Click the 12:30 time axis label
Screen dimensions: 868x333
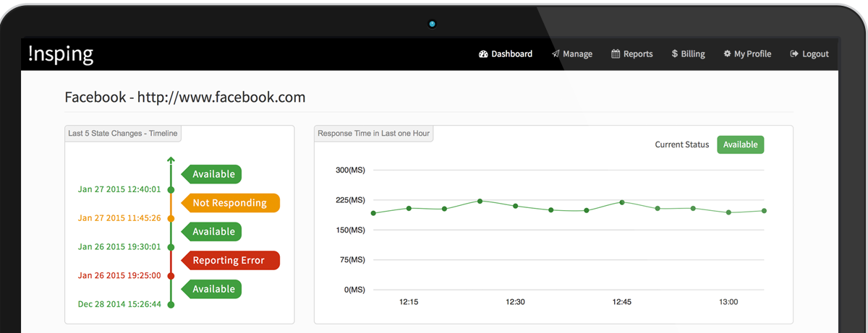pos(515,302)
